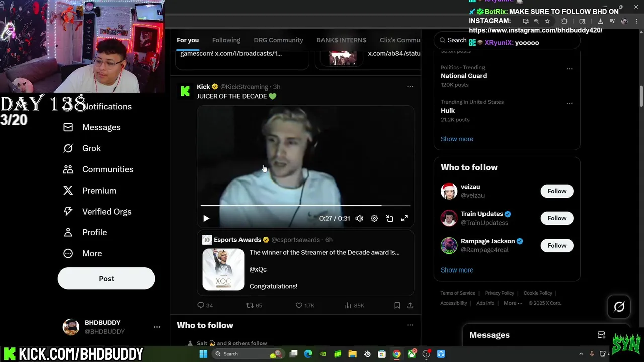Enter fullscreen on the video
Image resolution: width=644 pixels, height=362 pixels.
pos(405,218)
